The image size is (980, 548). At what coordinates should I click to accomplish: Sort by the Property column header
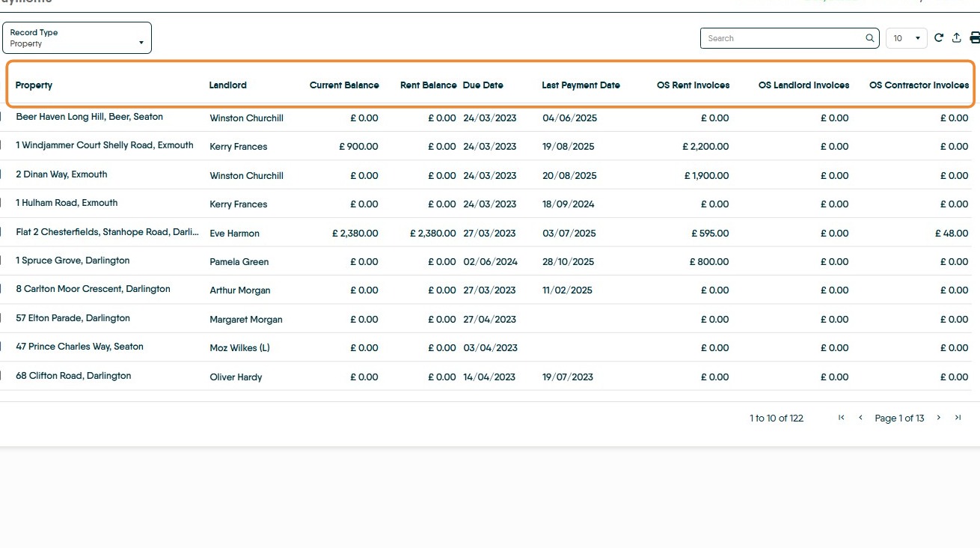[x=34, y=85]
